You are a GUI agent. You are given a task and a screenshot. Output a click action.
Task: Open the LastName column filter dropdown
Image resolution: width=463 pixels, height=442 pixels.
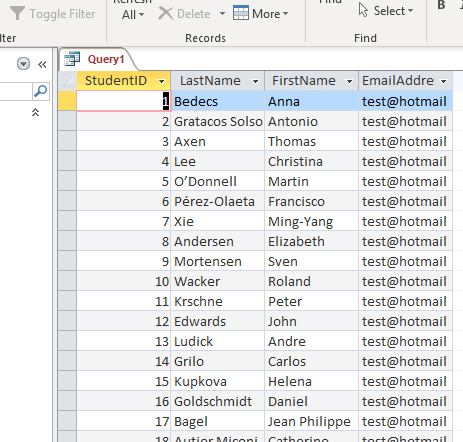point(255,81)
